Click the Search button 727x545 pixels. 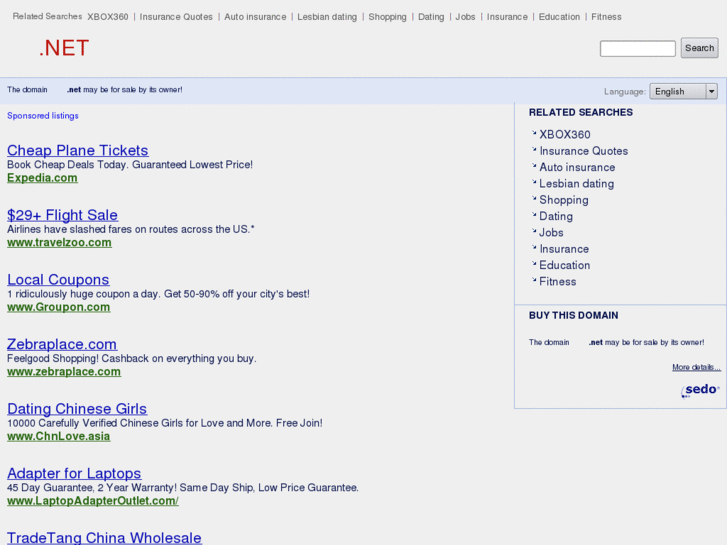699,48
